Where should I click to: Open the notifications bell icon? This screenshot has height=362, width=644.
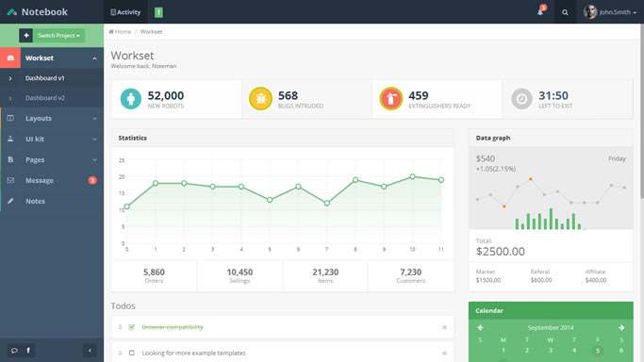(x=540, y=12)
